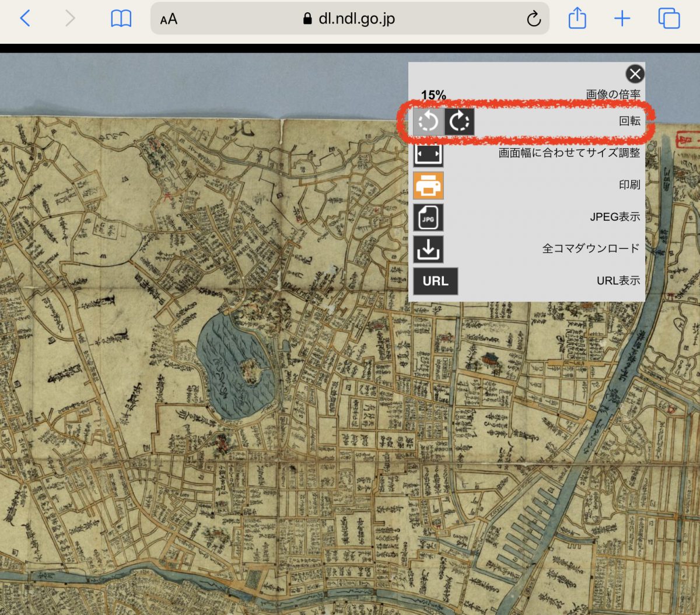Reload the current page
Viewport: 700px width, 615px height.
(533, 19)
